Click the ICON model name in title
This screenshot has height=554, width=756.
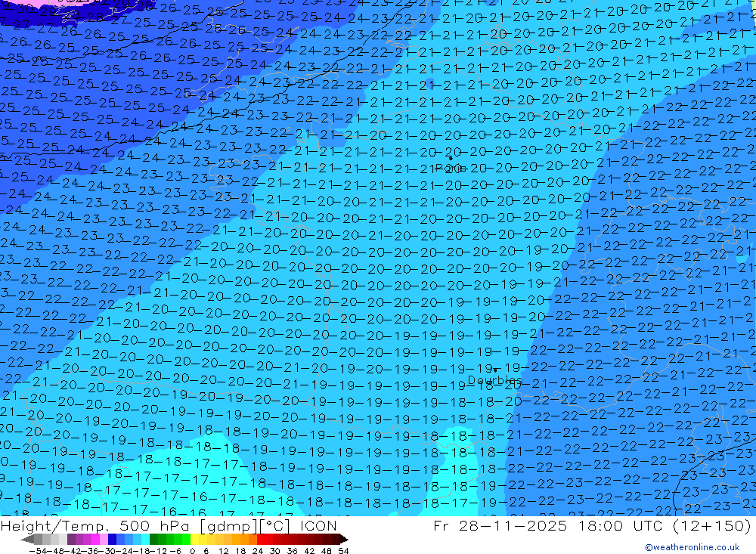point(318,526)
